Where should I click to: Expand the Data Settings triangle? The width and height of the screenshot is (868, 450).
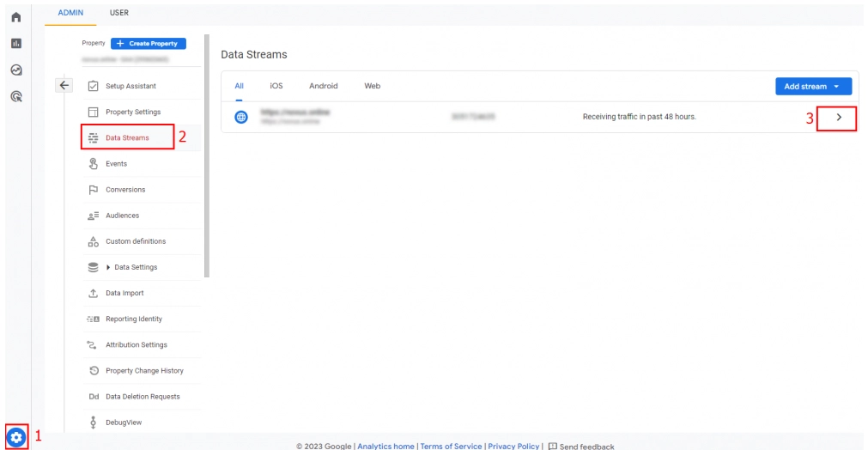(108, 267)
